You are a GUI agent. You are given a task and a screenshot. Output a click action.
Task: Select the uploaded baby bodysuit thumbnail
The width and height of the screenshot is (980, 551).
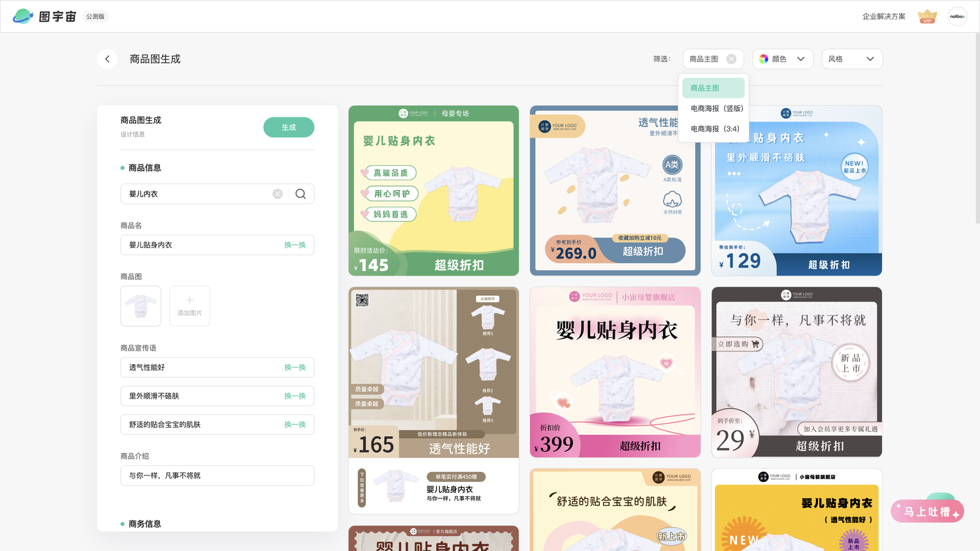click(140, 306)
